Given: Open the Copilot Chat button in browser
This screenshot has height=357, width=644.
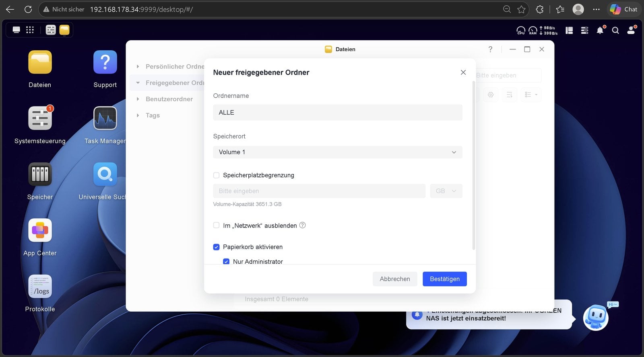Looking at the screenshot, I should [623, 9].
